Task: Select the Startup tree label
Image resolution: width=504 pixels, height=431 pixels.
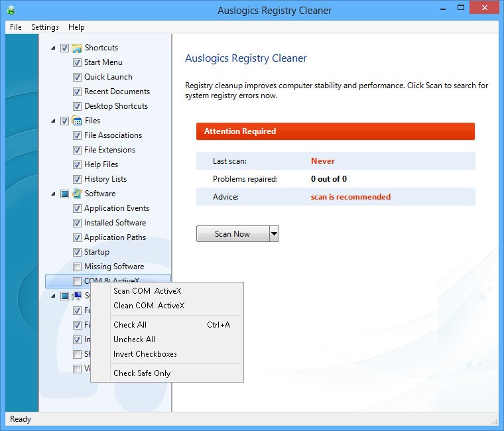Action: 97,252
